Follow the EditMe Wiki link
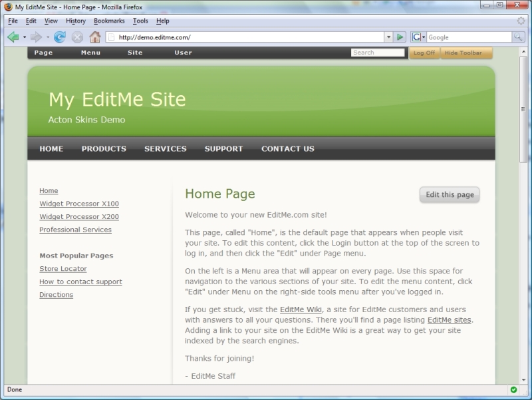The height and width of the screenshot is (400, 532). [301, 309]
